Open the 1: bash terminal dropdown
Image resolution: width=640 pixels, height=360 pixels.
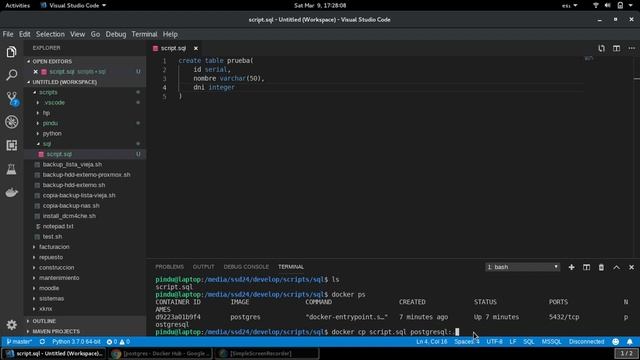click(x=522, y=267)
